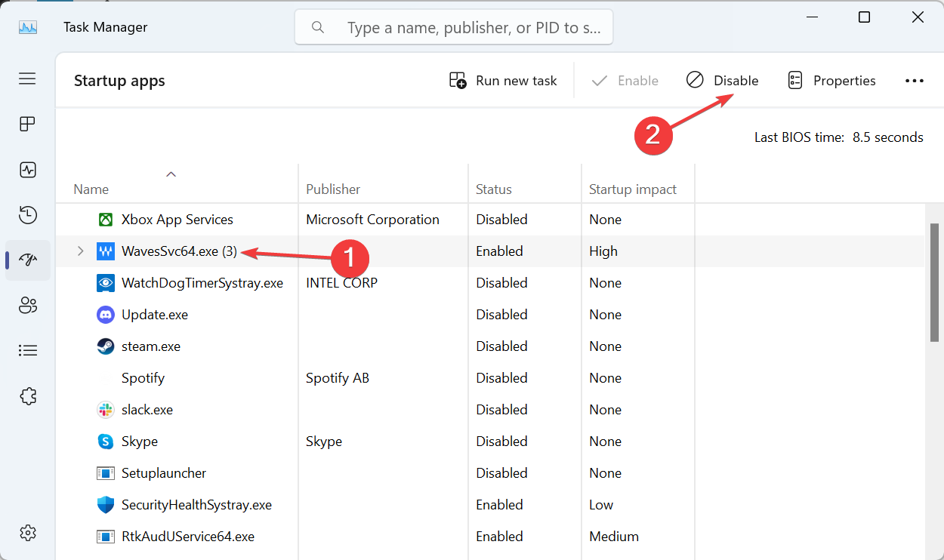This screenshot has height=560, width=944.
Task: Click the search magnifier icon
Action: (318, 27)
